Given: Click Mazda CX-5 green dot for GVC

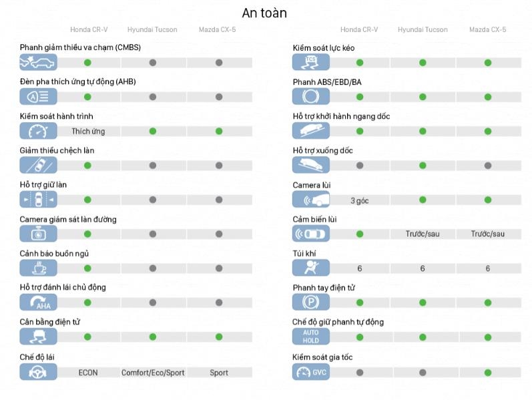Looking at the screenshot, I should coord(488,373).
